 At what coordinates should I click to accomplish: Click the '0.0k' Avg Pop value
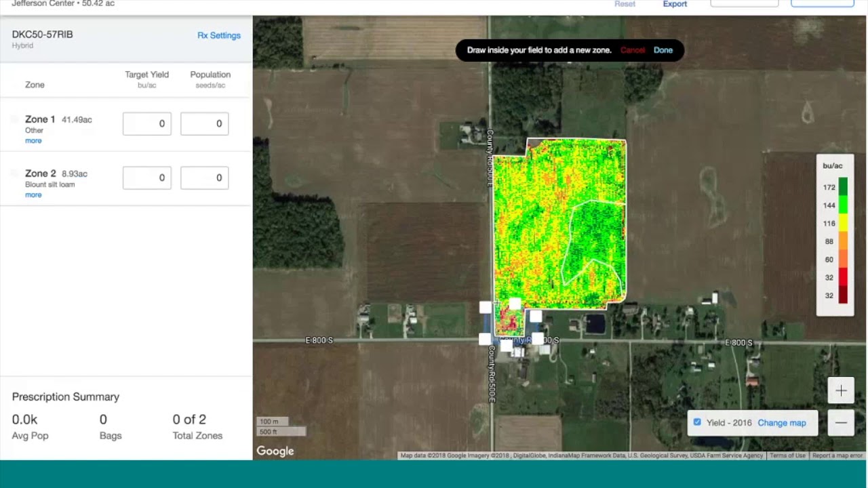click(24, 420)
